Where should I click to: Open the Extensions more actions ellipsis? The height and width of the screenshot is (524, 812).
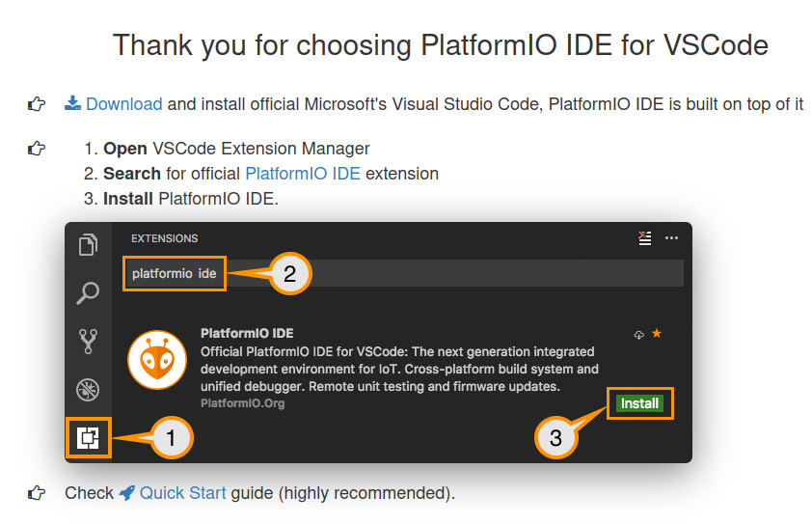[672, 237]
